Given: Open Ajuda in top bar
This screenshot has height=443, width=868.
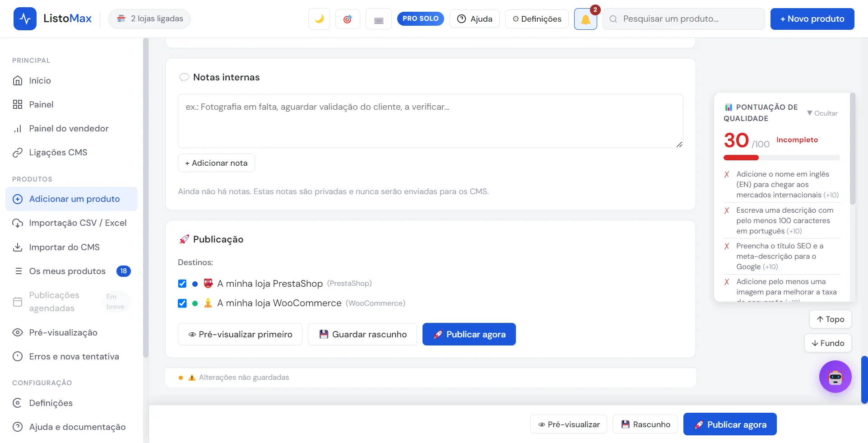Looking at the screenshot, I should (474, 19).
